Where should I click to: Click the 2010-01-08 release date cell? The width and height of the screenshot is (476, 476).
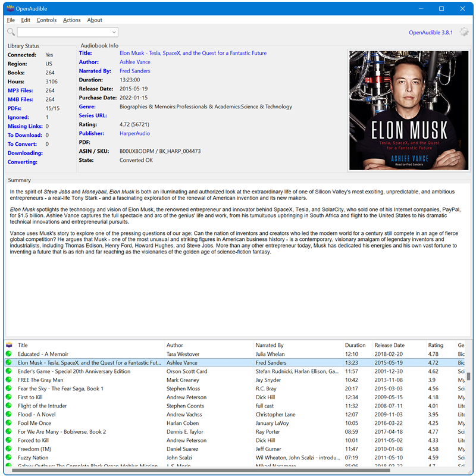pyautogui.click(x=389, y=449)
